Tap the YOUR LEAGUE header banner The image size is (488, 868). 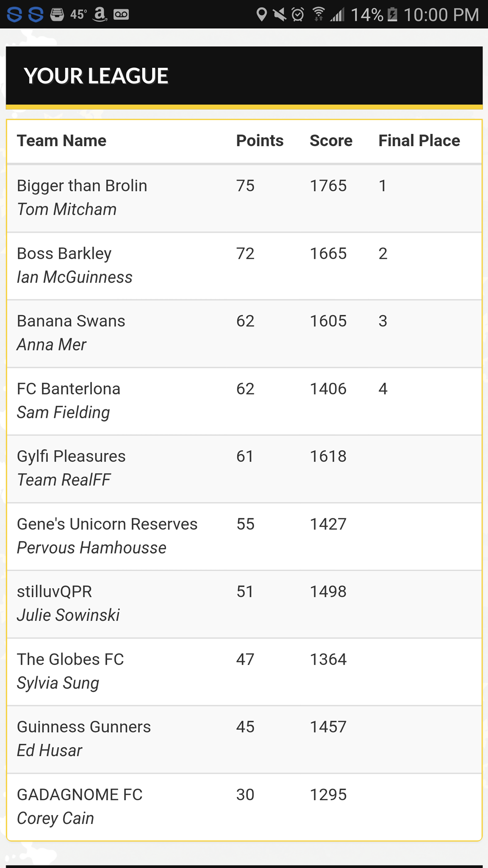click(244, 77)
